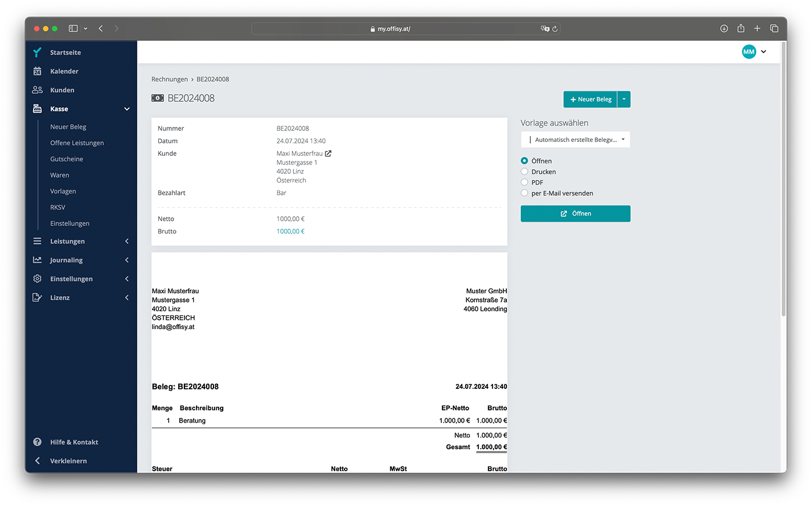Click the Safari forward arrow
The height and width of the screenshot is (506, 812).
[117, 28]
